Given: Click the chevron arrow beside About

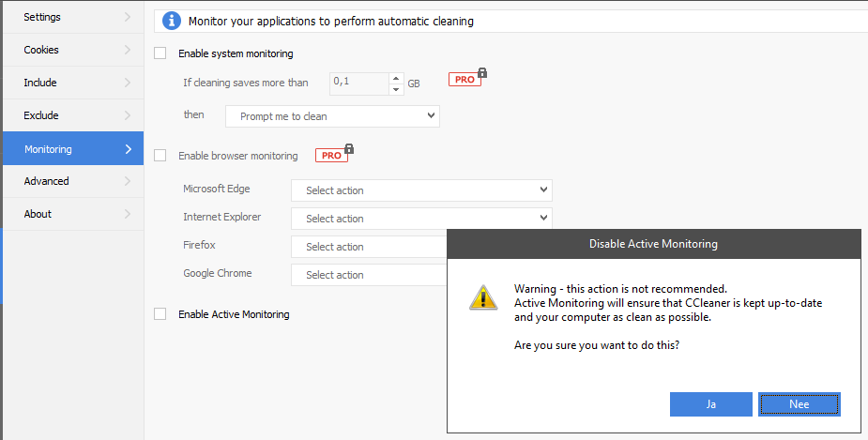Looking at the screenshot, I should 128,214.
